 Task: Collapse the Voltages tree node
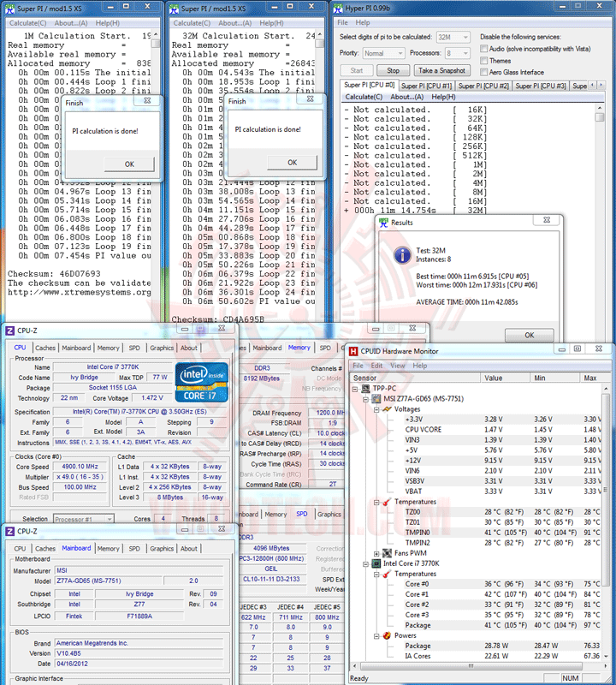(x=376, y=410)
